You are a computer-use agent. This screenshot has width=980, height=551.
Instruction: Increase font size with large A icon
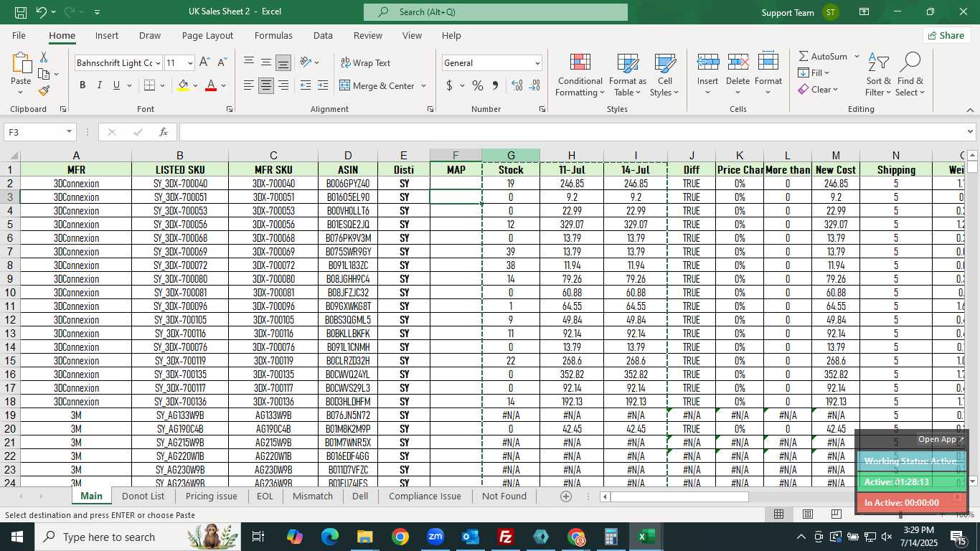pyautogui.click(x=204, y=62)
